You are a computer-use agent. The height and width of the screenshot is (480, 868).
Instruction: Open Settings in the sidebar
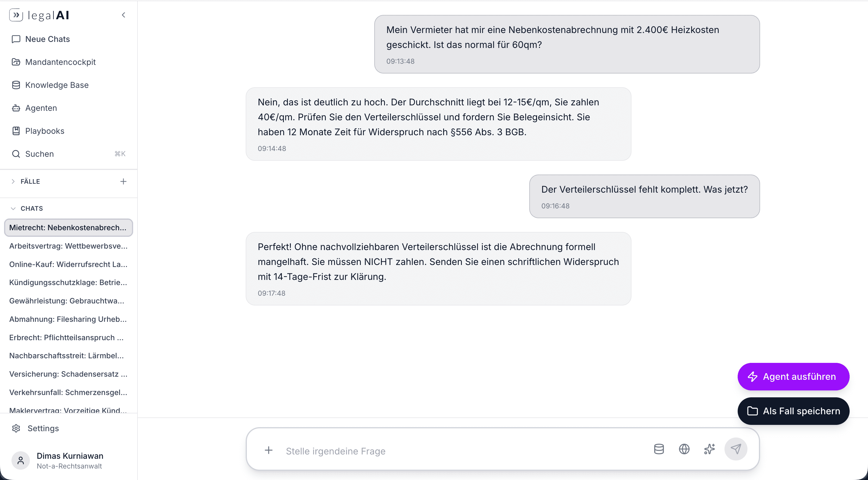tap(43, 428)
